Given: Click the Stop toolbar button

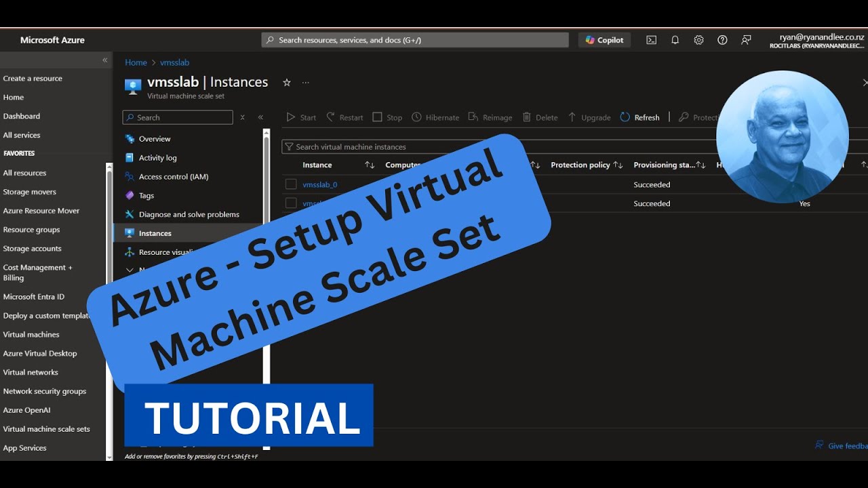Looking at the screenshot, I should (x=387, y=117).
